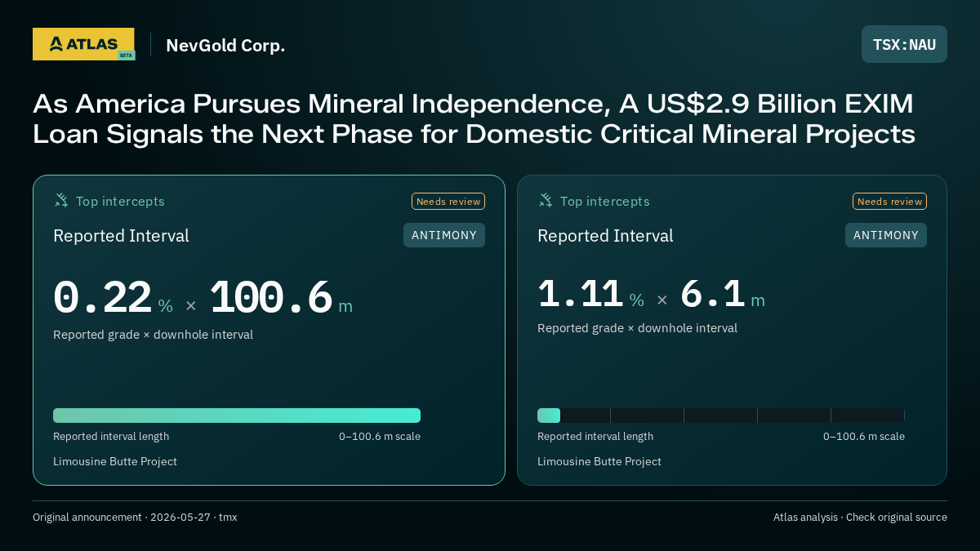This screenshot has height=551, width=980.
Task: Click the Needs review badge on the 1.11% card
Action: (889, 202)
